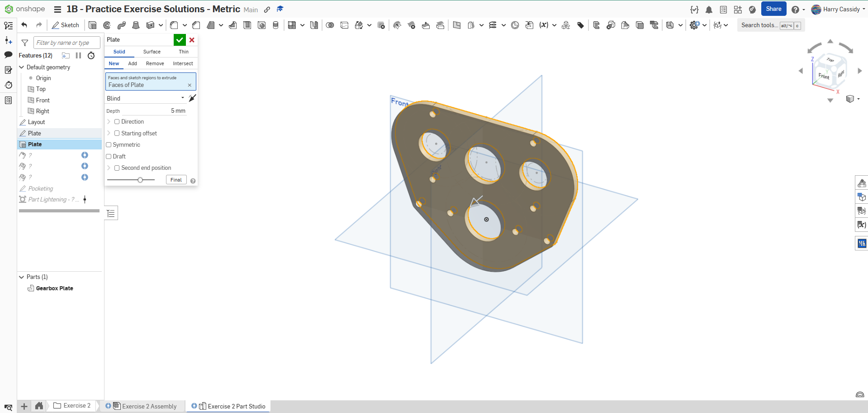Viewport: 868px width, 413px height.
Task: Collapse the Default geometry tree group
Action: click(21, 67)
